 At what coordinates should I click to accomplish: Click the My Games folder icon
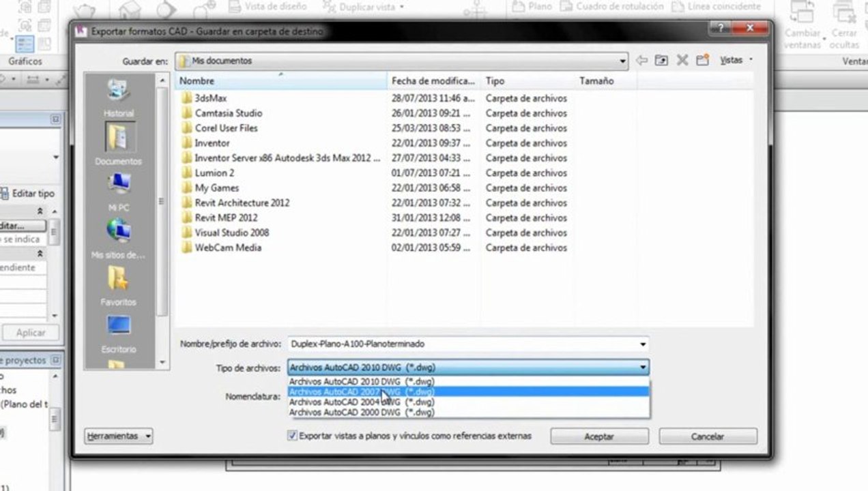[187, 188]
